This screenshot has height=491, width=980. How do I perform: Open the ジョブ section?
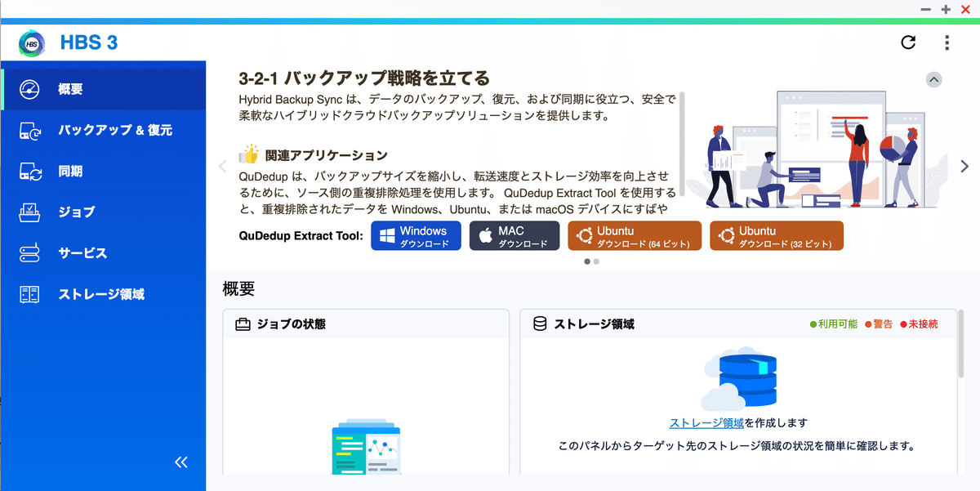click(x=104, y=212)
